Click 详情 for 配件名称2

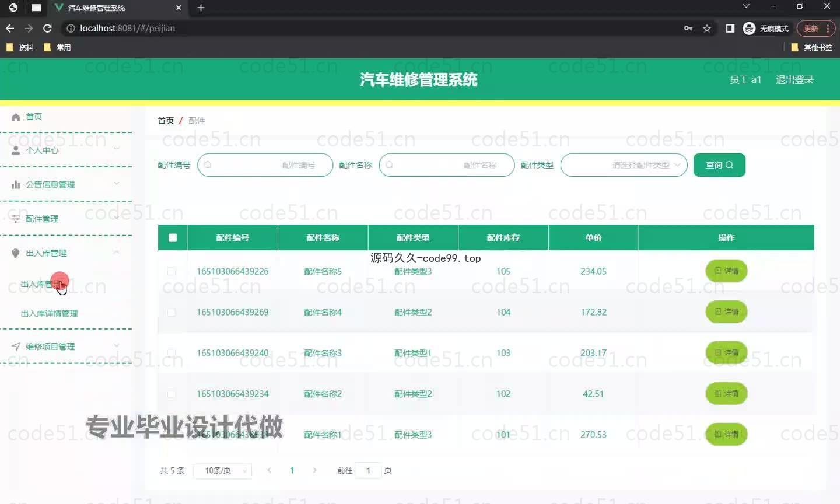(x=726, y=393)
